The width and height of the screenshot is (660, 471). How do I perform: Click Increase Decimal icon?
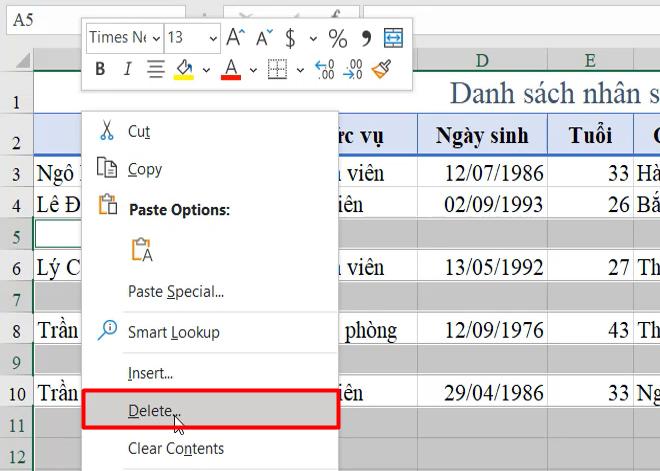(x=325, y=69)
